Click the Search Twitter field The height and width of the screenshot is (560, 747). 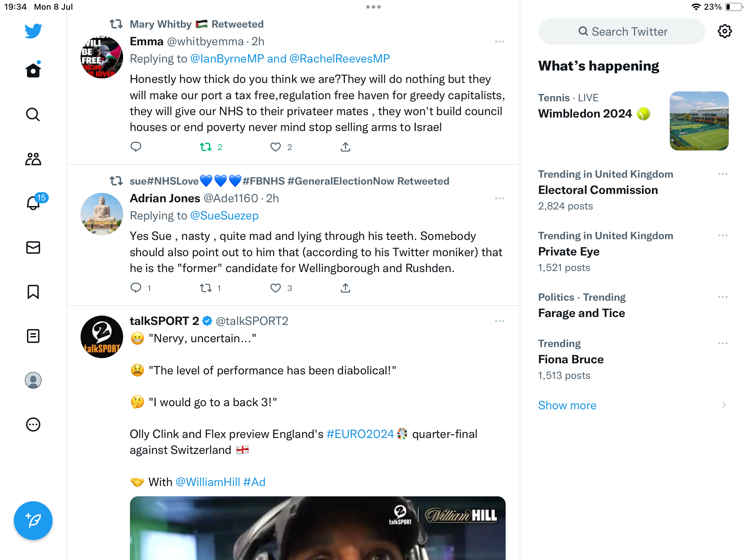pos(621,31)
